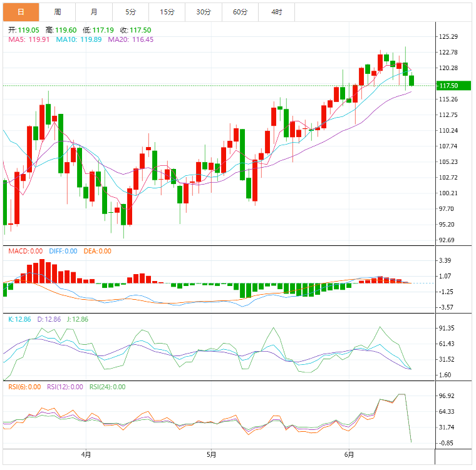Viewport: 476px width, 470px height.
Task: Select the DIFF legend label
Action: click(62, 251)
